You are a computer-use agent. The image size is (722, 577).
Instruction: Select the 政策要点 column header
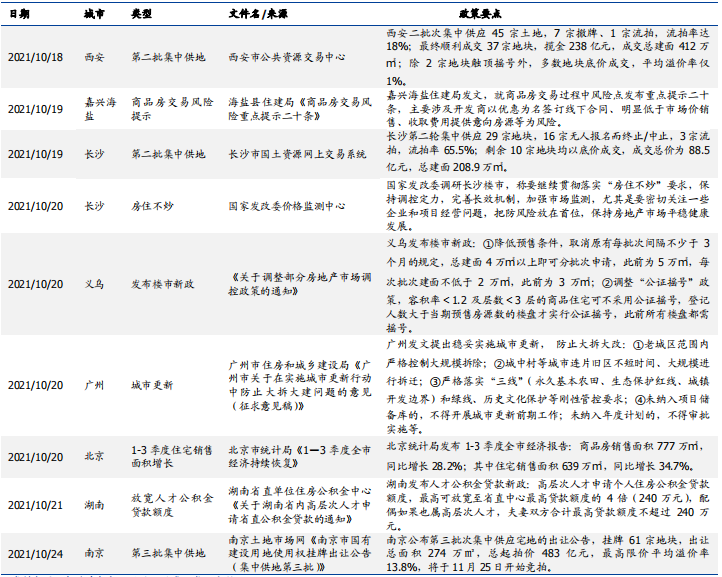coord(549,16)
